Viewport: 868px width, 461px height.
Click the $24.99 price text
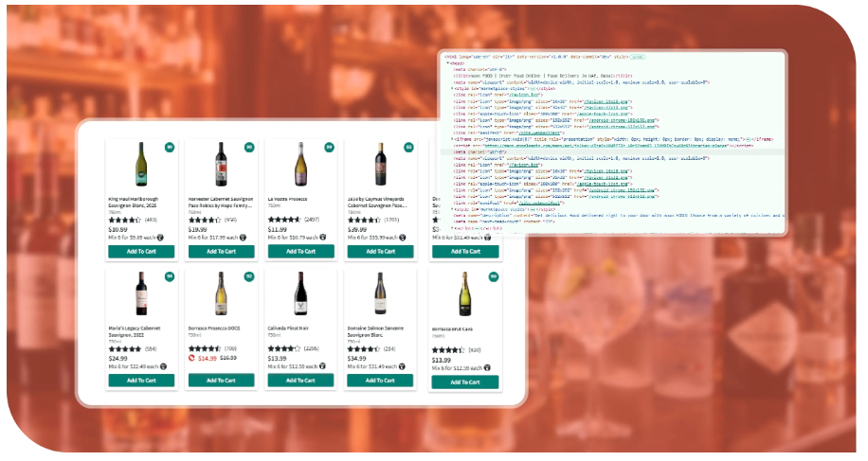tap(118, 359)
